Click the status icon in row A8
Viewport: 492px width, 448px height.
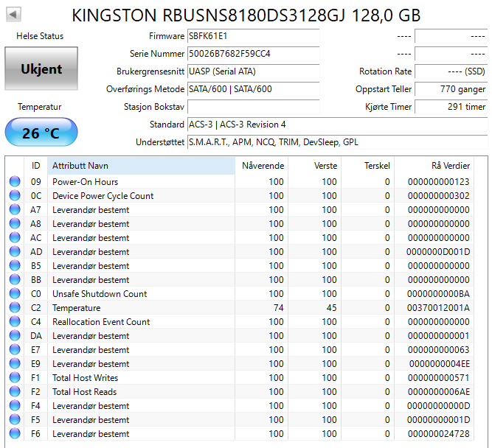15,223
